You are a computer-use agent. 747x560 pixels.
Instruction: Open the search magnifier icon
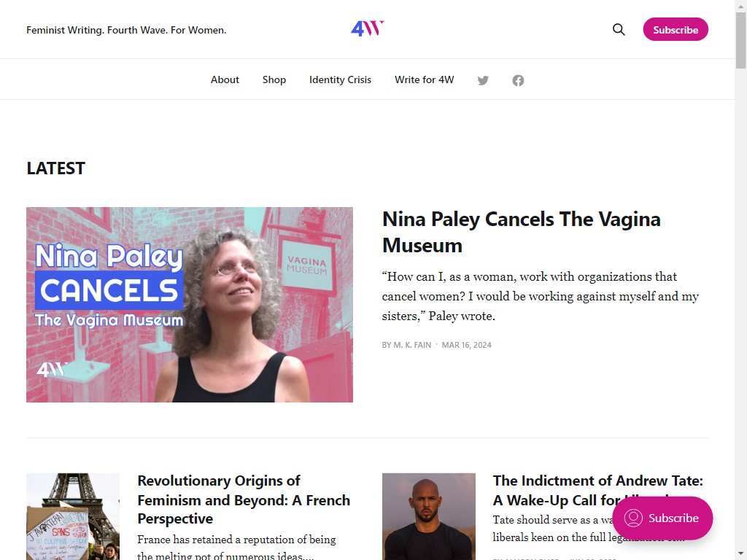tap(619, 30)
